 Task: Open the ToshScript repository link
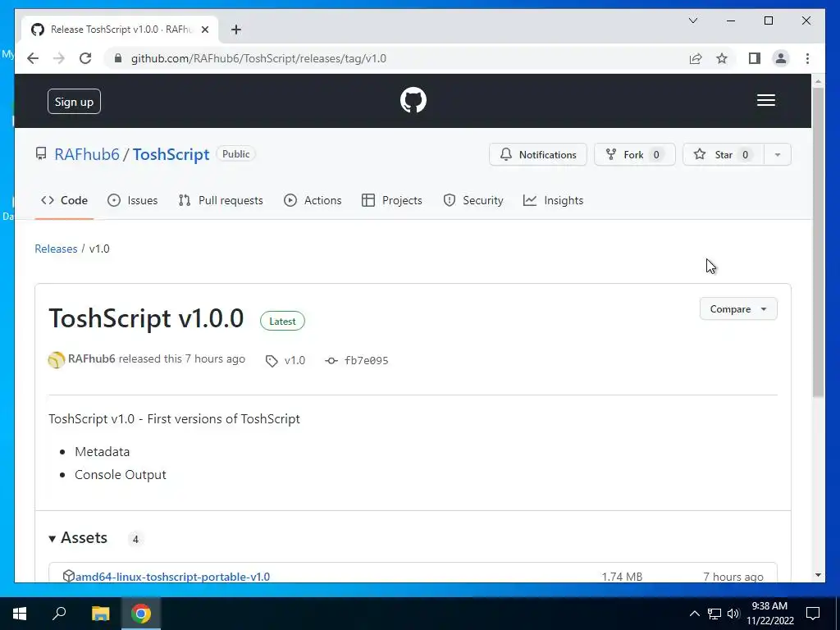(171, 154)
